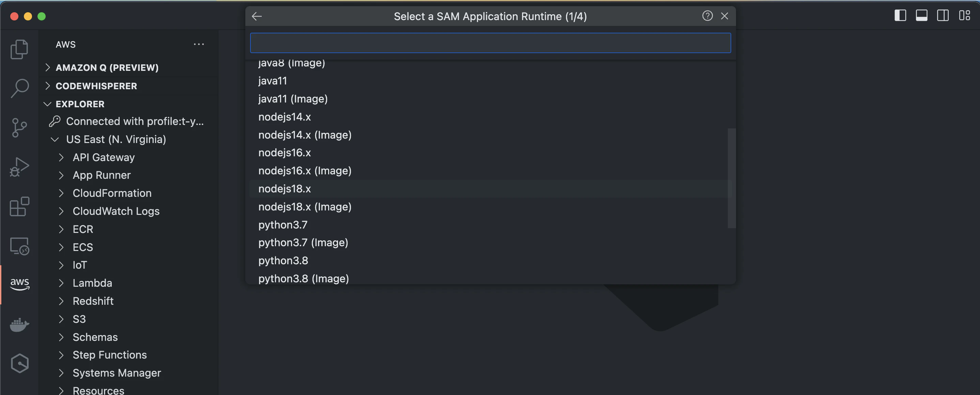Image resolution: width=980 pixels, height=395 pixels.
Task: Open help for the SAM runtime picker
Action: 707,16
